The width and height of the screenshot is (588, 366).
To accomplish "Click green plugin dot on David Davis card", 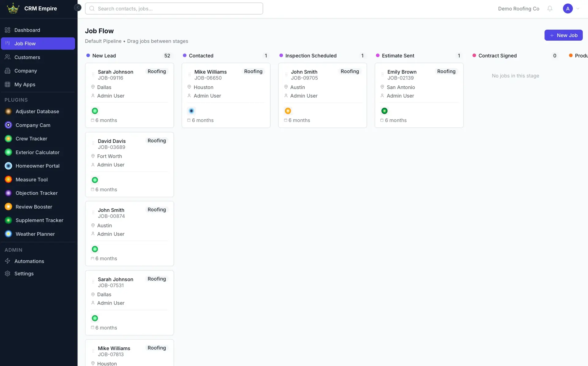I will [95, 180].
